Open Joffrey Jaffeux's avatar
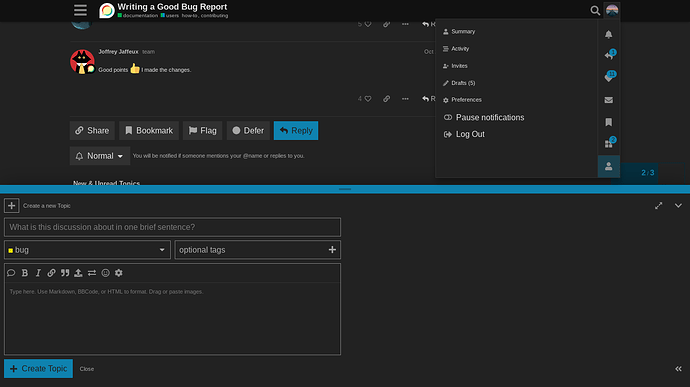Viewport: 690px width, 387px height. (82, 62)
